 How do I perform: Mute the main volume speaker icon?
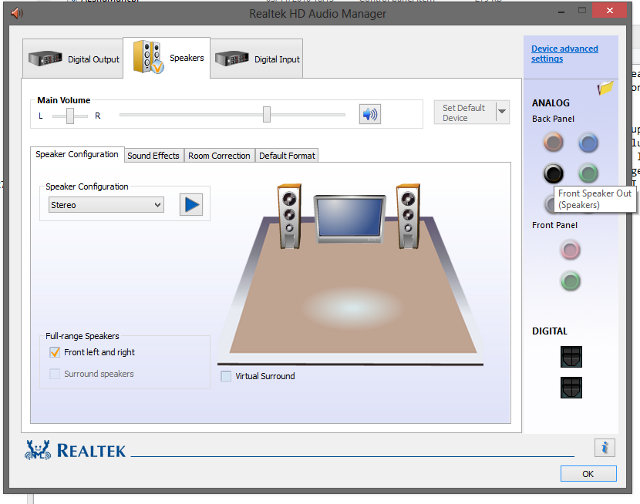coord(370,114)
